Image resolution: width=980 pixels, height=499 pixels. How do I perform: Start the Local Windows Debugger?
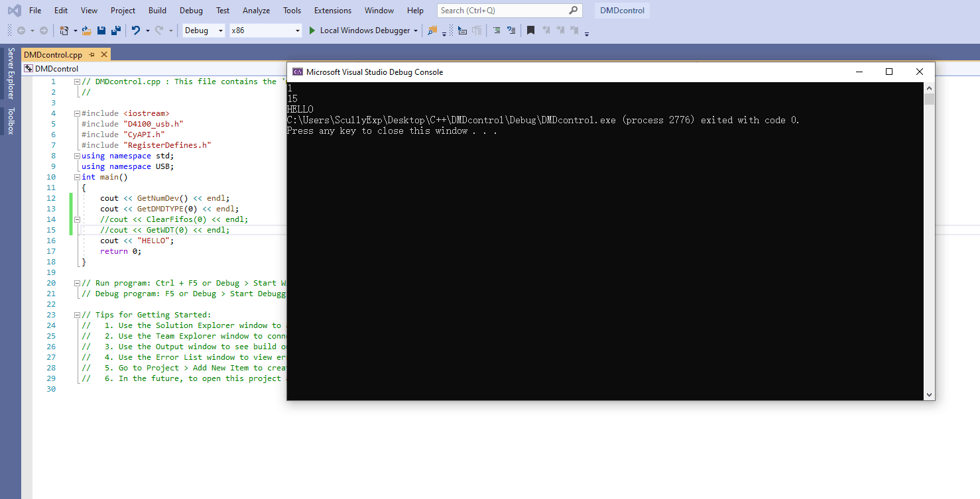[361, 30]
